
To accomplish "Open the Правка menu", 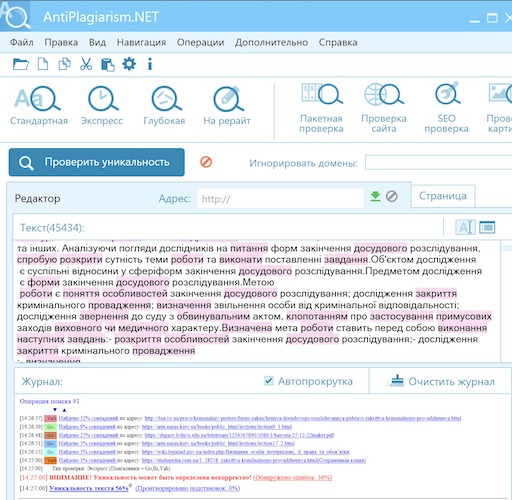I will click(x=61, y=42).
